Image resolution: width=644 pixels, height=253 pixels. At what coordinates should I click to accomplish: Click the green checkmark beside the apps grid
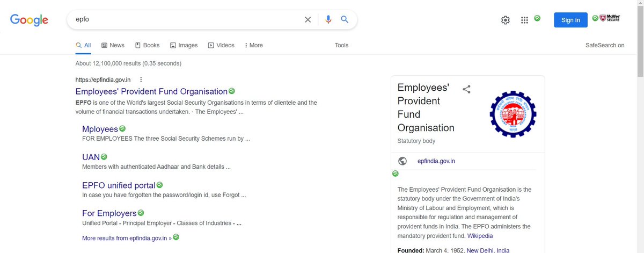537,18
